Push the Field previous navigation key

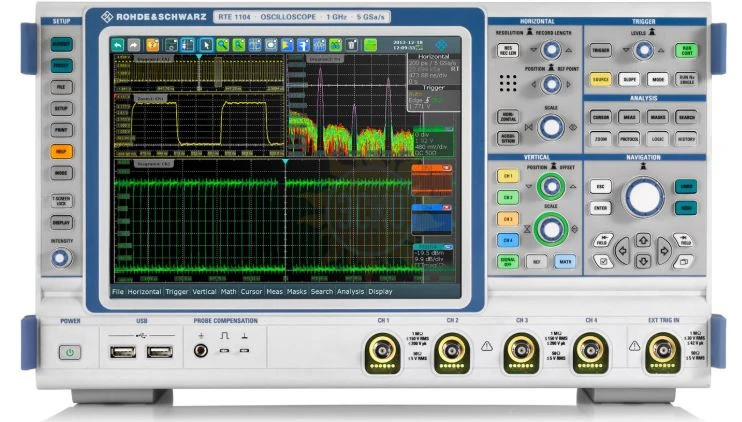[602, 240]
